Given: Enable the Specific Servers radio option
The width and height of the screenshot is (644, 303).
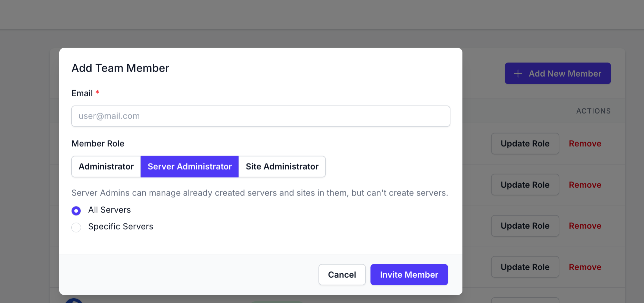Looking at the screenshot, I should tap(76, 227).
